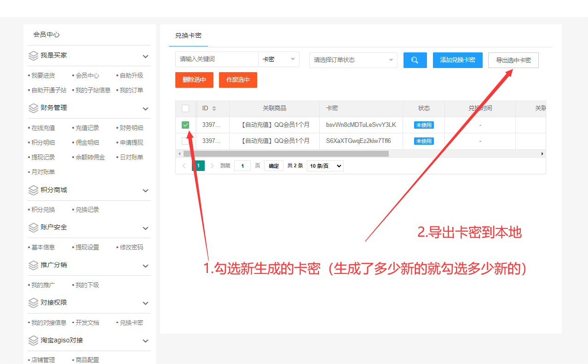Click the table's horizontal scrollbar

[285, 154]
